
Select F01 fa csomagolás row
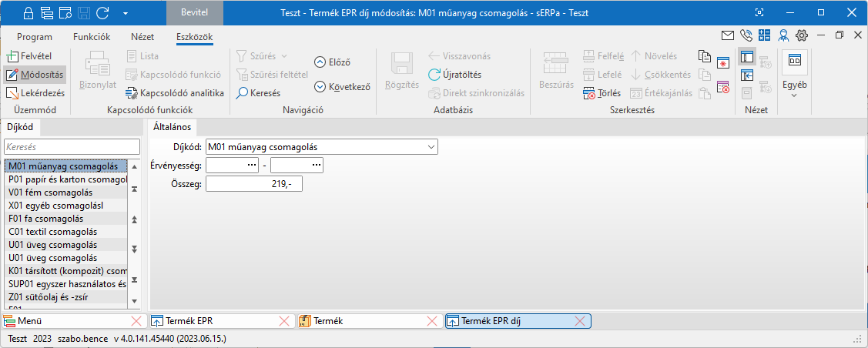pos(66,219)
